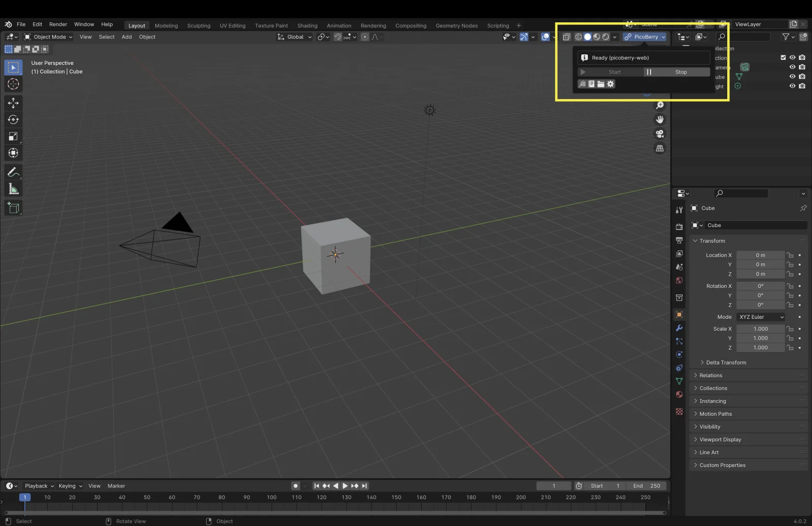Screen dimensions: 812x526
Task: Switch to wireframe viewport shading
Action: [x=578, y=37]
